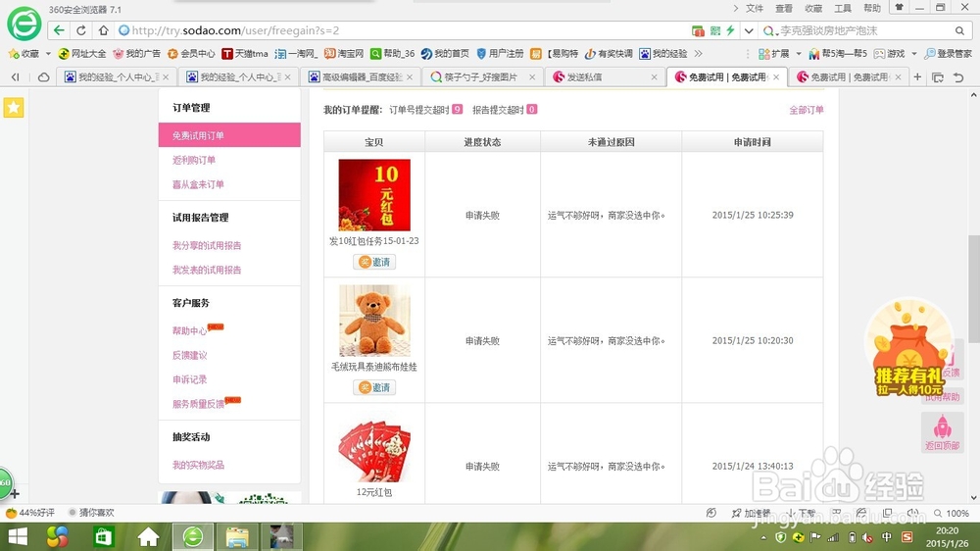Go to the browser home page icon
This screenshot has width=980, height=551.
103,30
